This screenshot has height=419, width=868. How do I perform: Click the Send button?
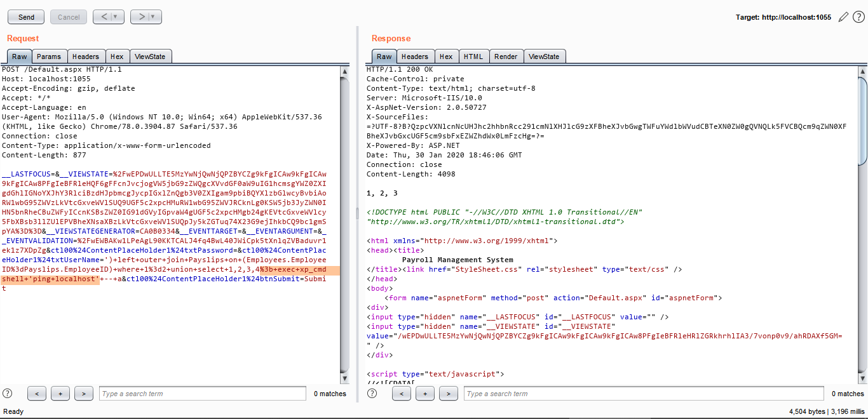point(26,17)
